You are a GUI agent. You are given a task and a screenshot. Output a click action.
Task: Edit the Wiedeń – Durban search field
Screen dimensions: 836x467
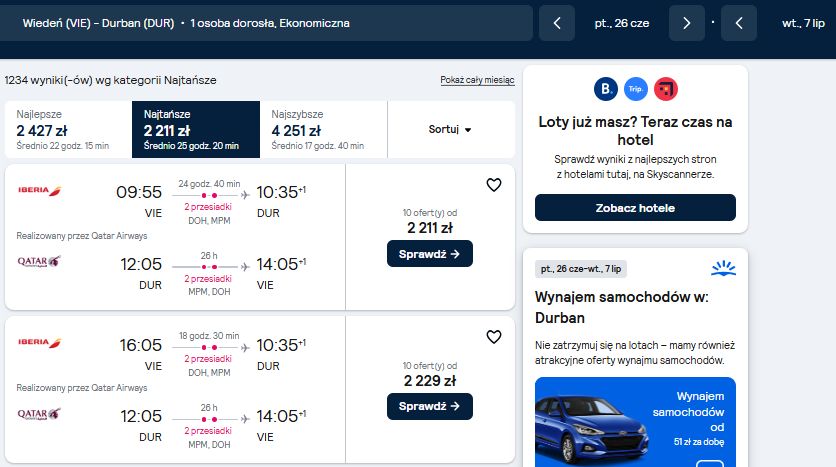tap(266, 23)
